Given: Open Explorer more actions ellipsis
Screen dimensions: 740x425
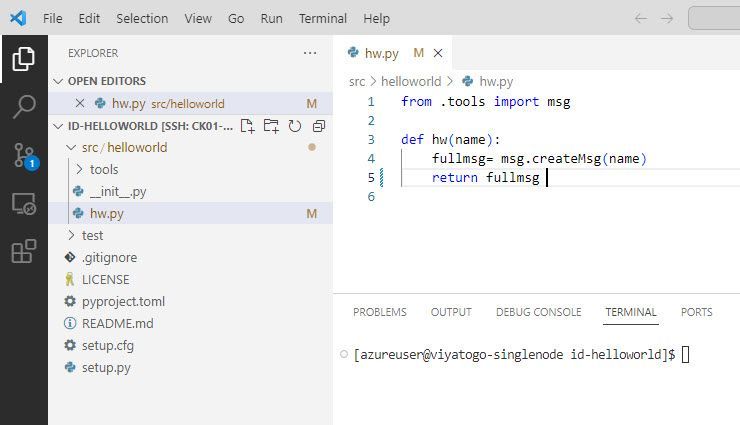Looking at the screenshot, I should point(310,53).
